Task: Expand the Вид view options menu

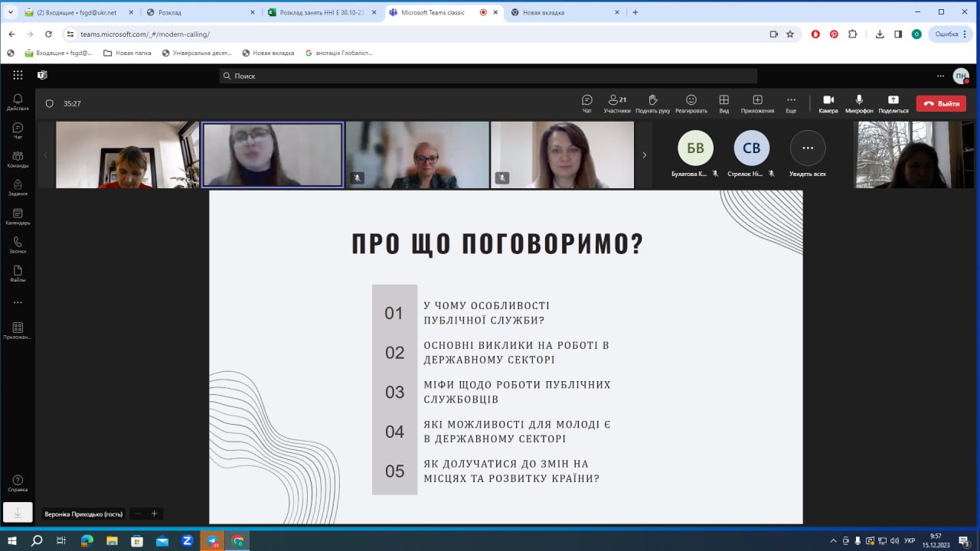Action: point(724,103)
